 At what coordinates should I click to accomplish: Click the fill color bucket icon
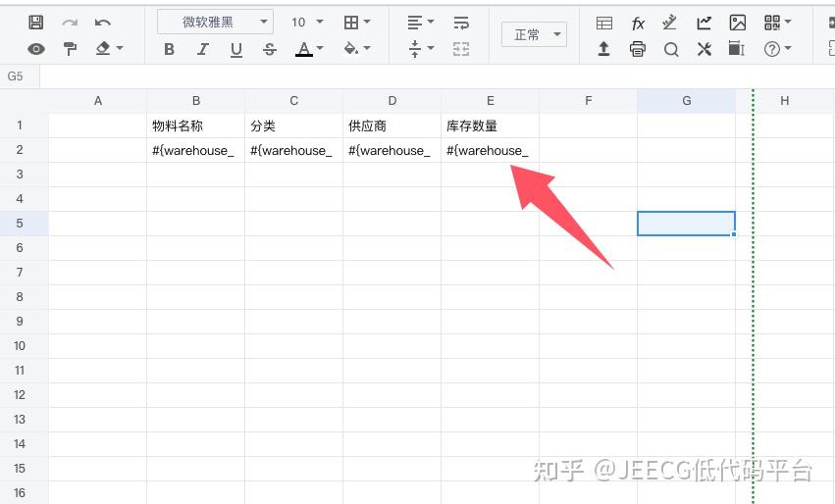351,48
